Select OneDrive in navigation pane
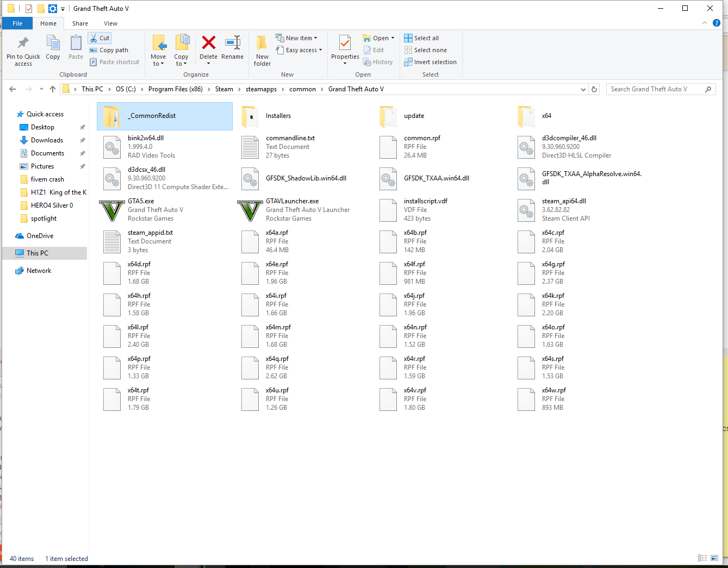Image resolution: width=728 pixels, height=568 pixels. tap(40, 236)
